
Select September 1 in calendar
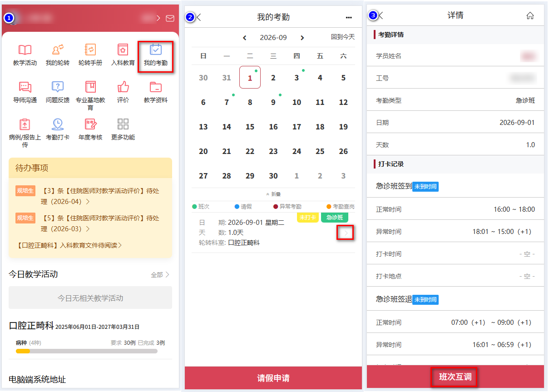(x=250, y=78)
